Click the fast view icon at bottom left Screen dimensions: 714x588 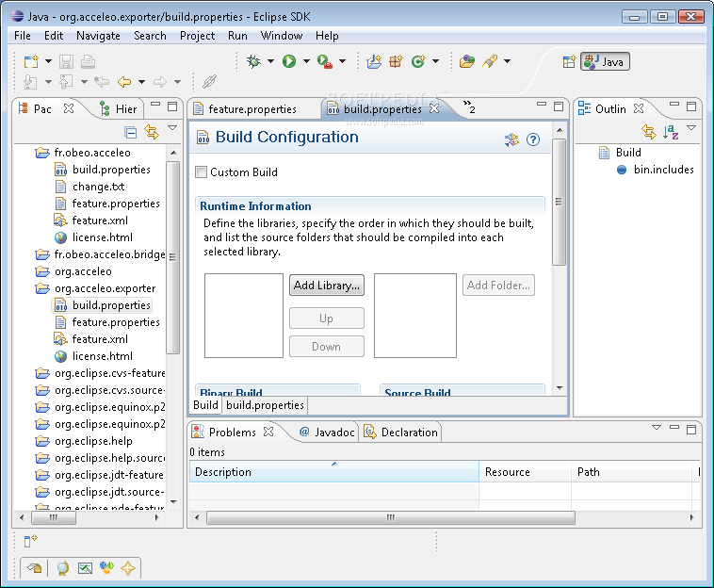[30, 541]
